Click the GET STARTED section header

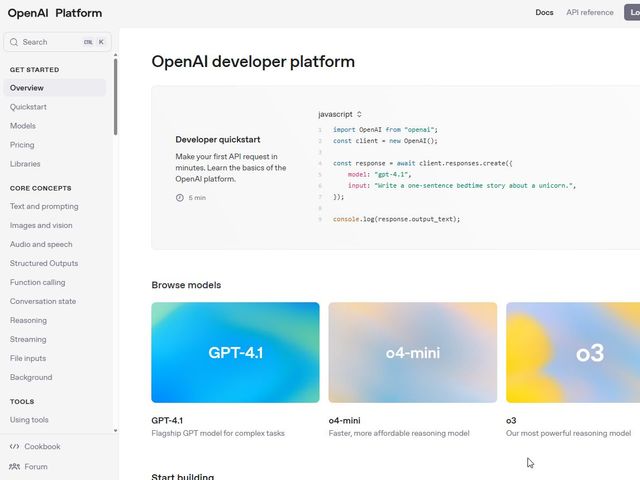(34, 70)
